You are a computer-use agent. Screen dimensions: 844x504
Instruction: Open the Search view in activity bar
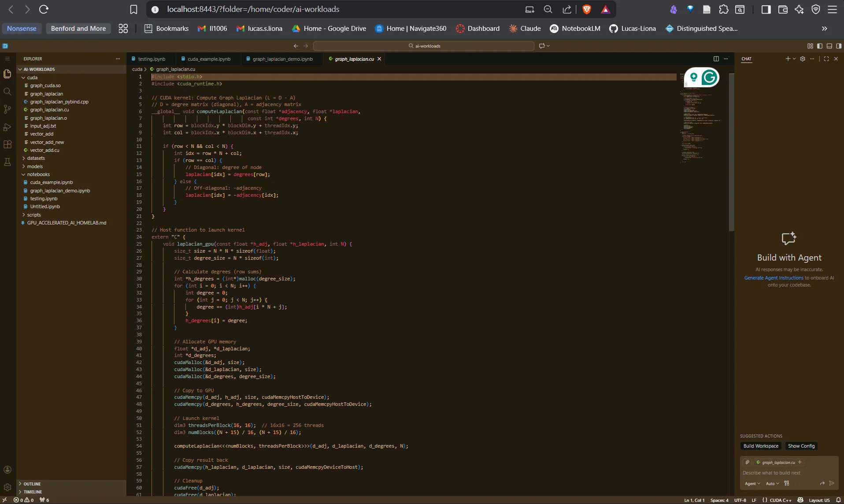pyautogui.click(x=7, y=92)
